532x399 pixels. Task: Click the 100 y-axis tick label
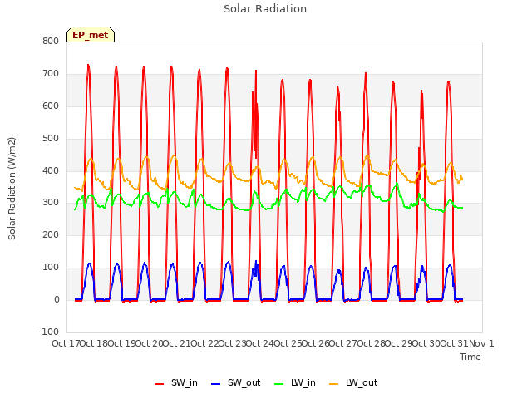[x=51, y=268]
